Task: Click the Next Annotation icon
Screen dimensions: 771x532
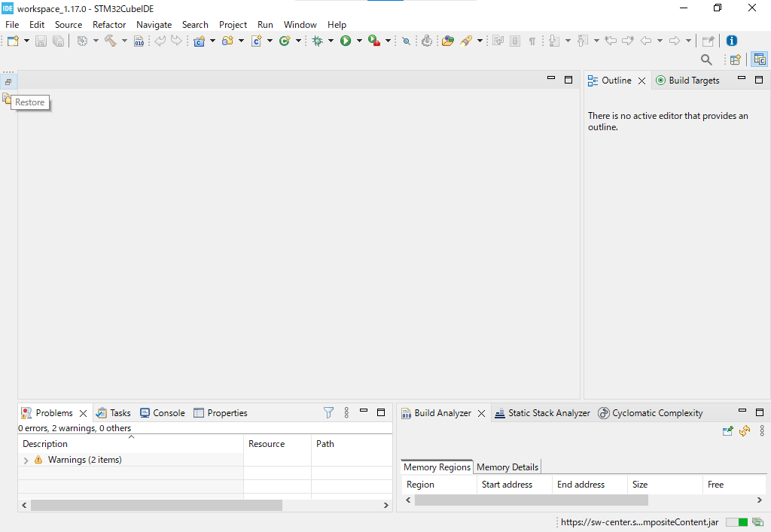Action: pos(554,41)
